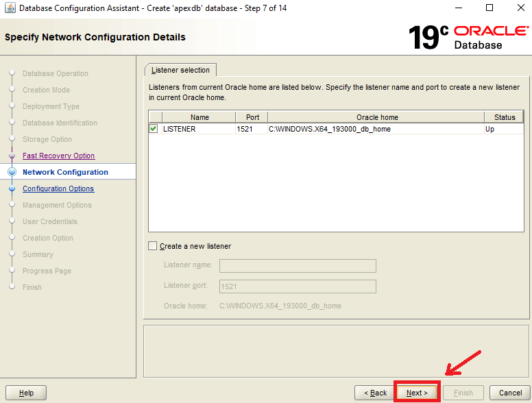
Task: Click the Listener port field
Action: [298, 286]
